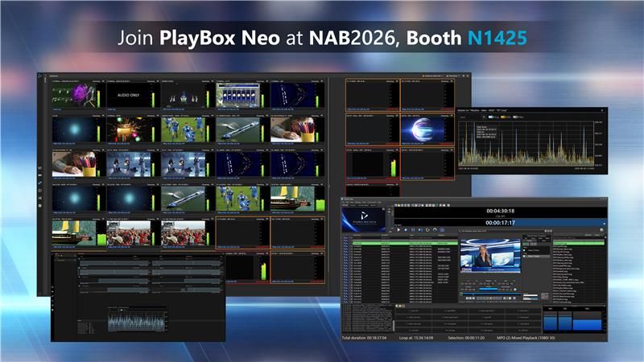Click the circular loop icon in playout transport
644x362 pixels.
pyautogui.click(x=427, y=230)
